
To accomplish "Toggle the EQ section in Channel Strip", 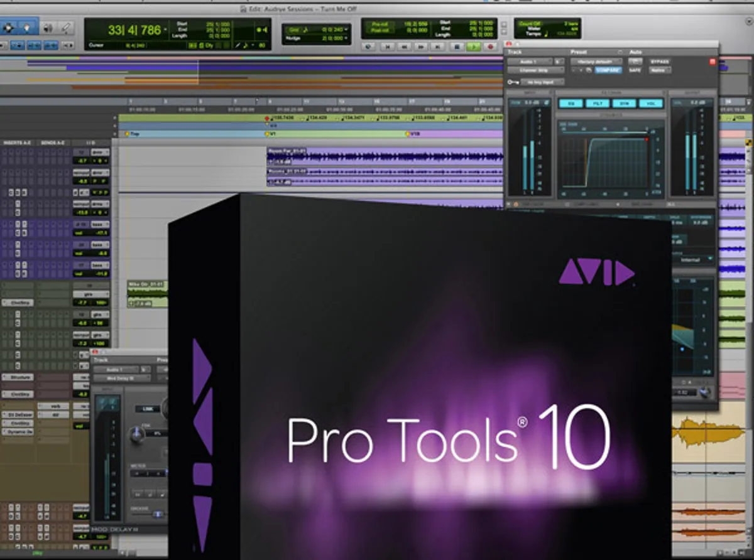I will [x=572, y=104].
